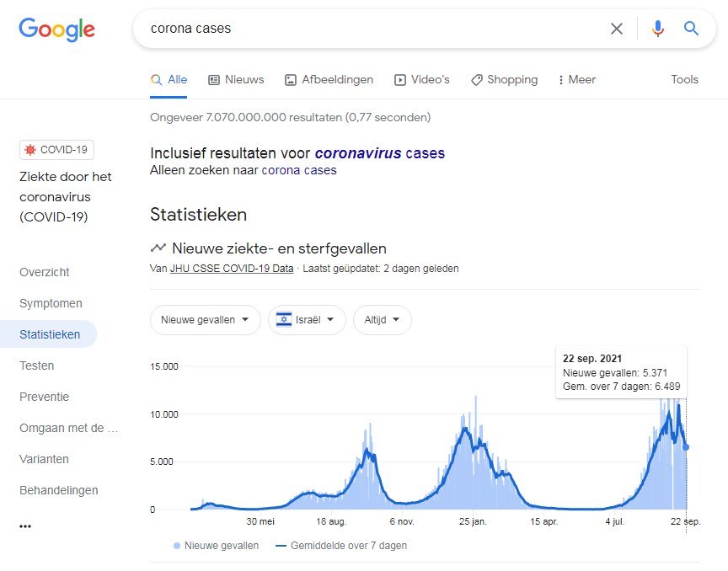The height and width of the screenshot is (571, 728).
Task: Click into the search input field
Action: point(371,29)
